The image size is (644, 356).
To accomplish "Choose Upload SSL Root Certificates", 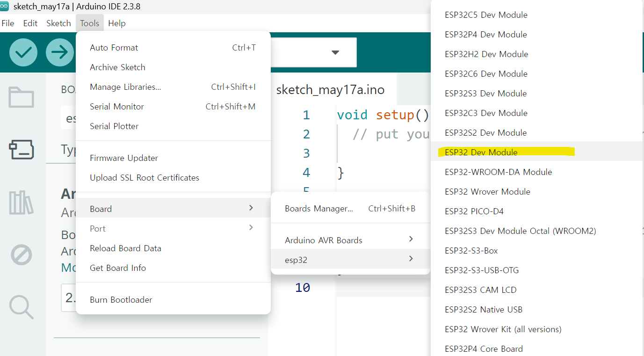I will 173,178.
